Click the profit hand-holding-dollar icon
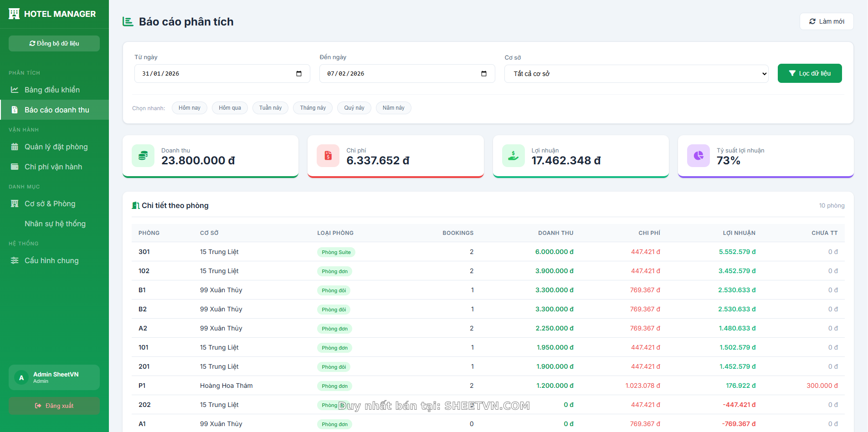 [x=513, y=156]
